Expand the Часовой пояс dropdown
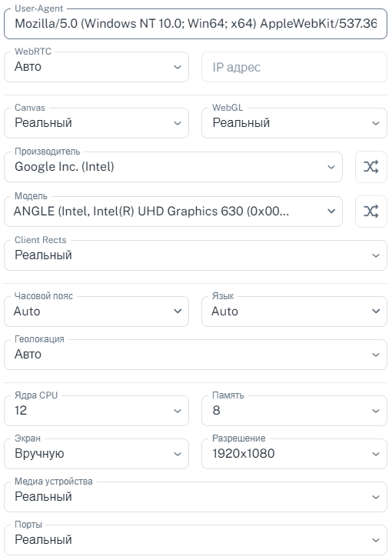This screenshot has width=392, height=560. coord(96,312)
